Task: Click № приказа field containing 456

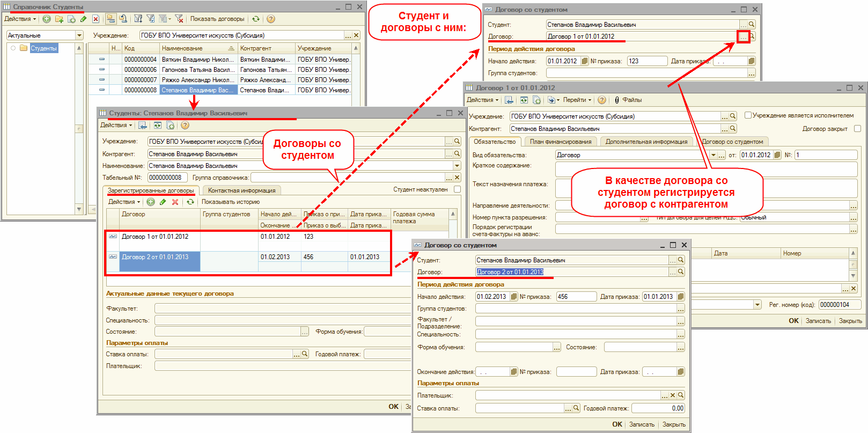Action: click(576, 297)
